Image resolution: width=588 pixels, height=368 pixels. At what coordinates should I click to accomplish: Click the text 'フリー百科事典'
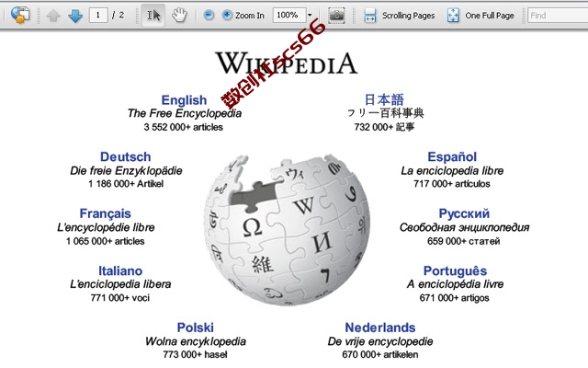point(385,113)
